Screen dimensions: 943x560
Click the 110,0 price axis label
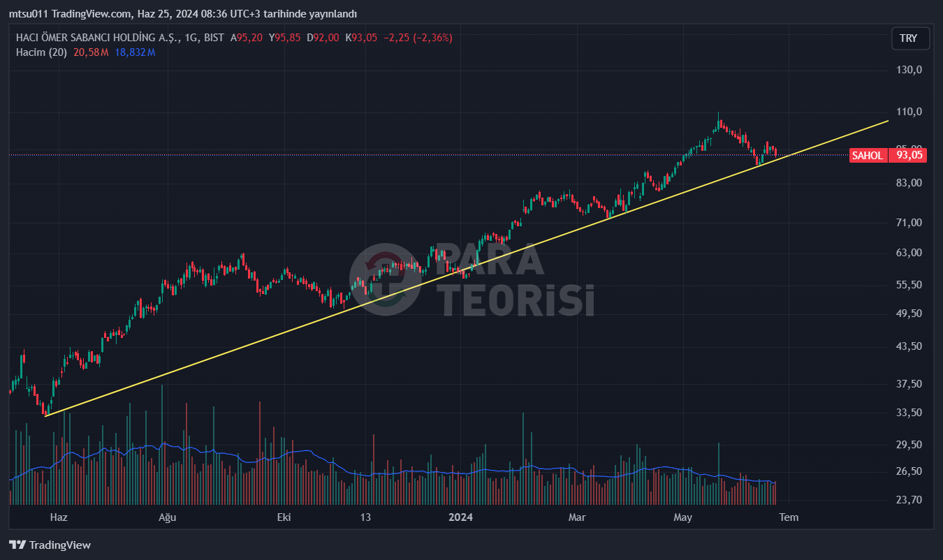click(910, 112)
